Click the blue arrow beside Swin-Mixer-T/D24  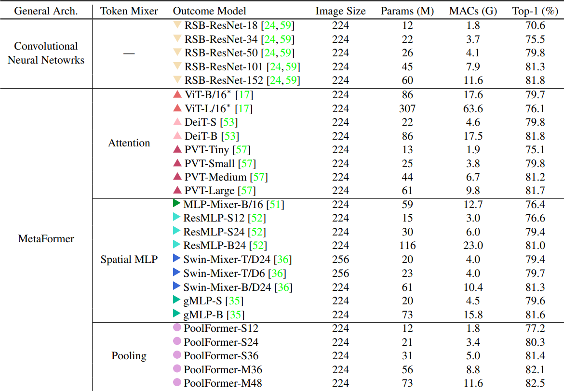pos(176,259)
